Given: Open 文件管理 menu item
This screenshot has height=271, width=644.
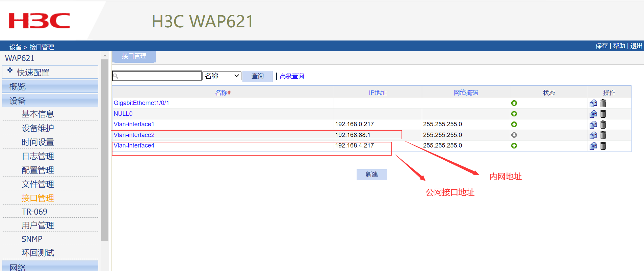Looking at the screenshot, I should tap(38, 184).
